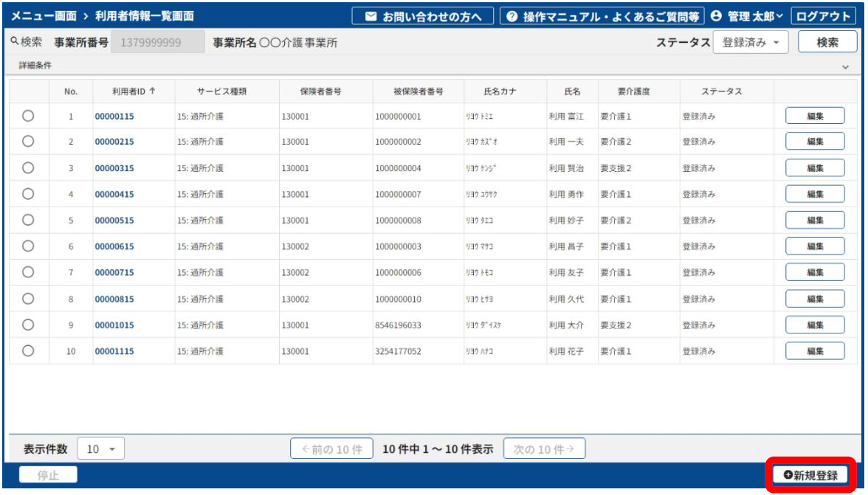868x495 pixels.
Task: Click 編集 for 利用 友子
Action: (815, 271)
